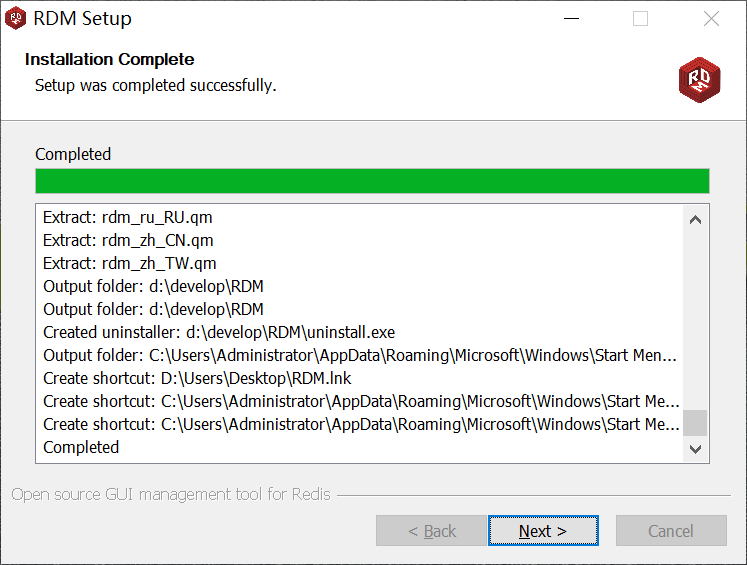Select the 'Extract: rdm_ru_RU.qm' log line

128,217
